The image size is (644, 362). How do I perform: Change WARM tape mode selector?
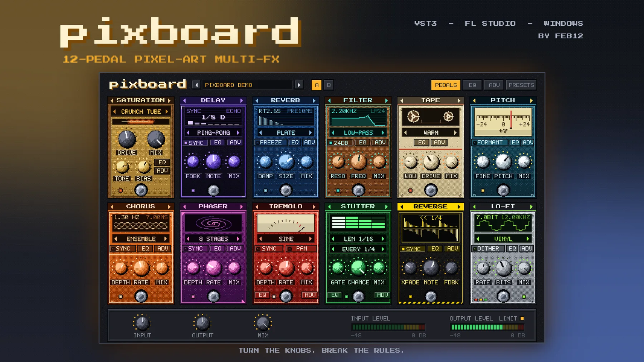(431, 133)
